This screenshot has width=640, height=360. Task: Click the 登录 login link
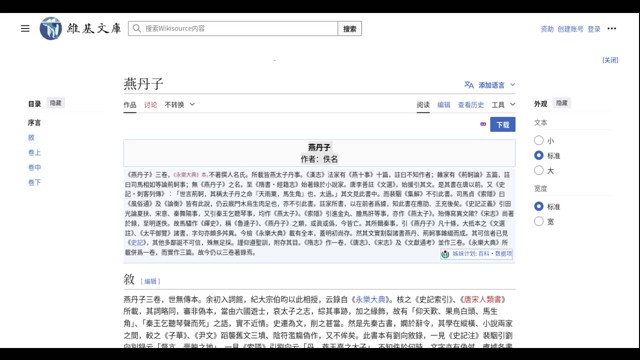594,29
